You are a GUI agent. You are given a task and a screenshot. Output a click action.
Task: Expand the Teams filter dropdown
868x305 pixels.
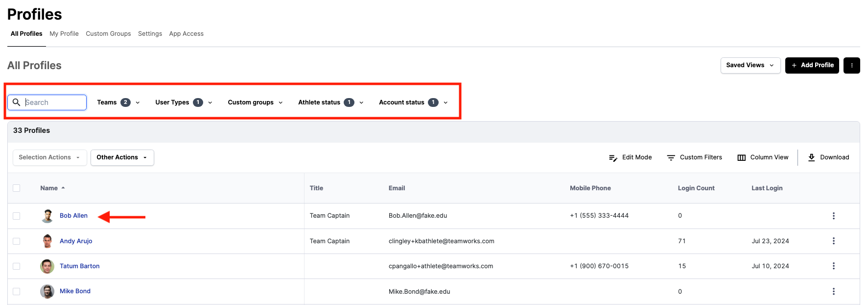118,102
